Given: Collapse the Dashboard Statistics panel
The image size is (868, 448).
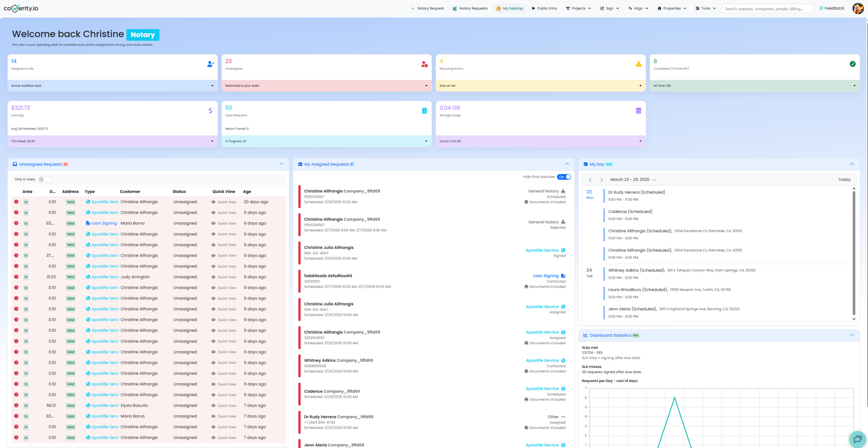Looking at the screenshot, I should [852, 335].
